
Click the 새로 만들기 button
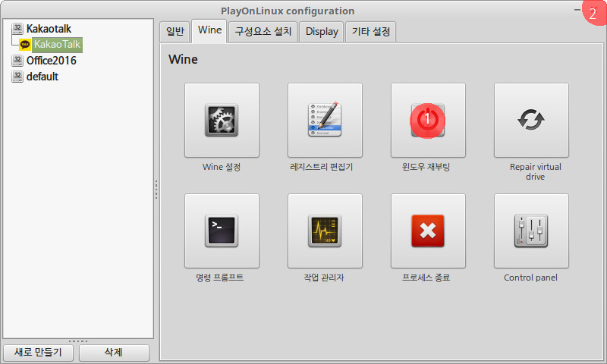coord(38,353)
